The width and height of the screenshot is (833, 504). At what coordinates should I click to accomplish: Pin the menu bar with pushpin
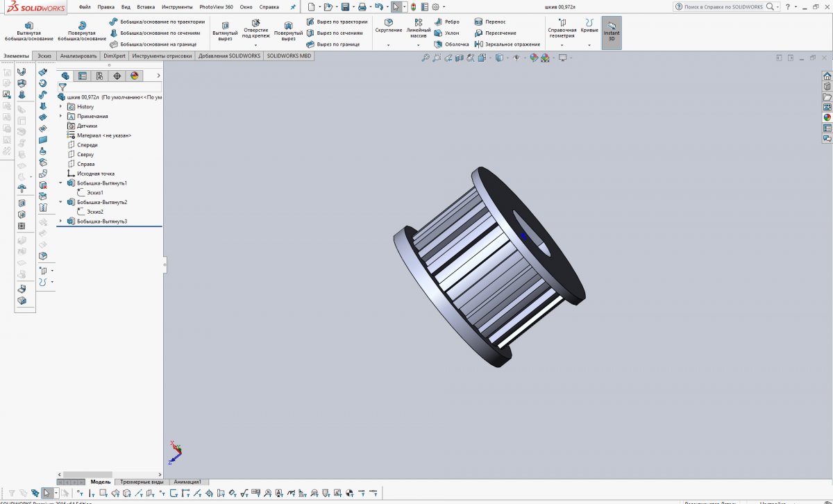(293, 7)
